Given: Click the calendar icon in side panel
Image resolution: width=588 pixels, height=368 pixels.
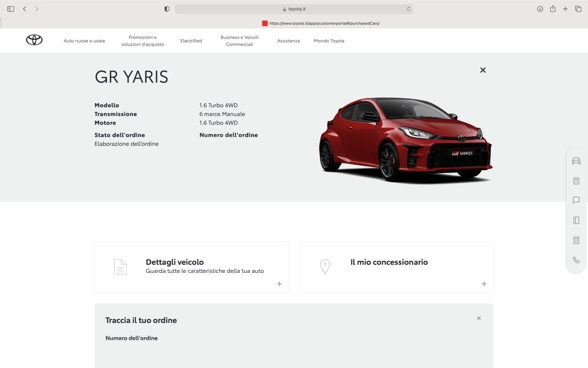Looking at the screenshot, I should click(x=576, y=181).
